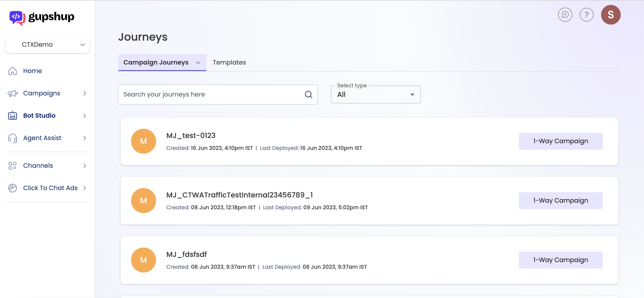Image resolution: width=644 pixels, height=298 pixels.
Task: Click the Home house icon in sidebar
Action: click(x=12, y=71)
